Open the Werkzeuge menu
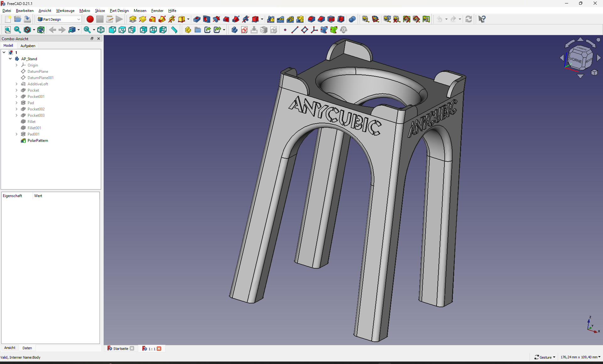This screenshot has height=364, width=603. pyautogui.click(x=65, y=10)
